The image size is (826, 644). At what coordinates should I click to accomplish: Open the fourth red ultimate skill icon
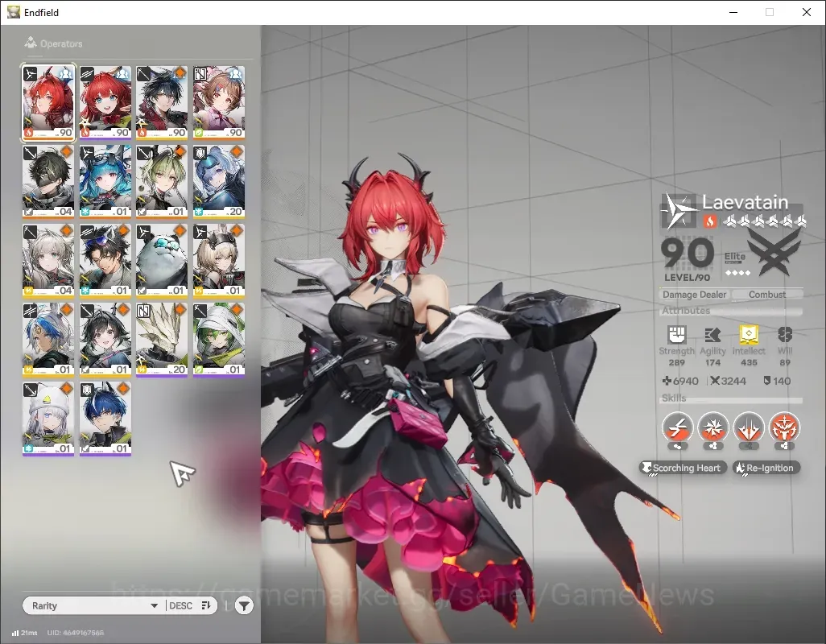[784, 427]
